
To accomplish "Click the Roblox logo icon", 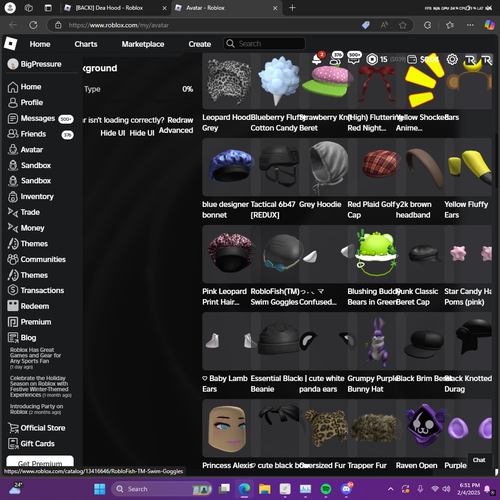I will coord(11,44).
